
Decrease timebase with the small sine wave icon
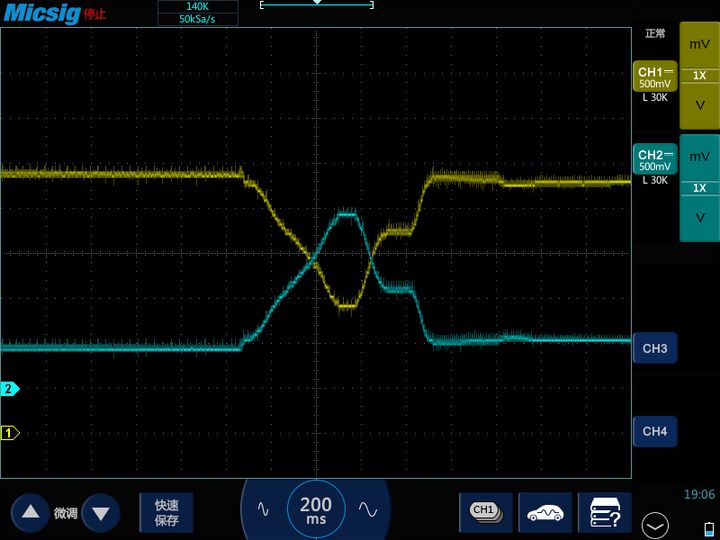click(263, 509)
